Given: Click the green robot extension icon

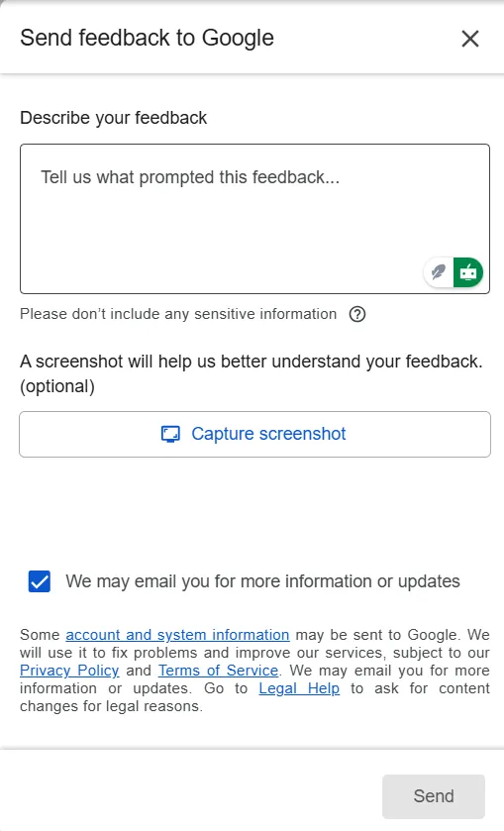Looking at the screenshot, I should (468, 272).
